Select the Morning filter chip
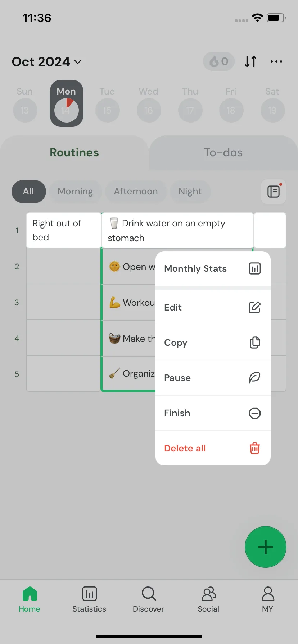 click(x=75, y=191)
